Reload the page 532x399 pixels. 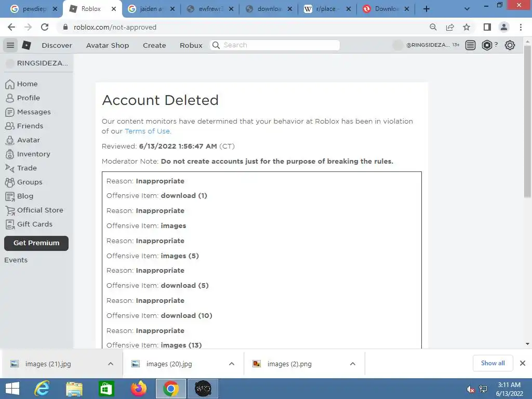(x=45, y=27)
